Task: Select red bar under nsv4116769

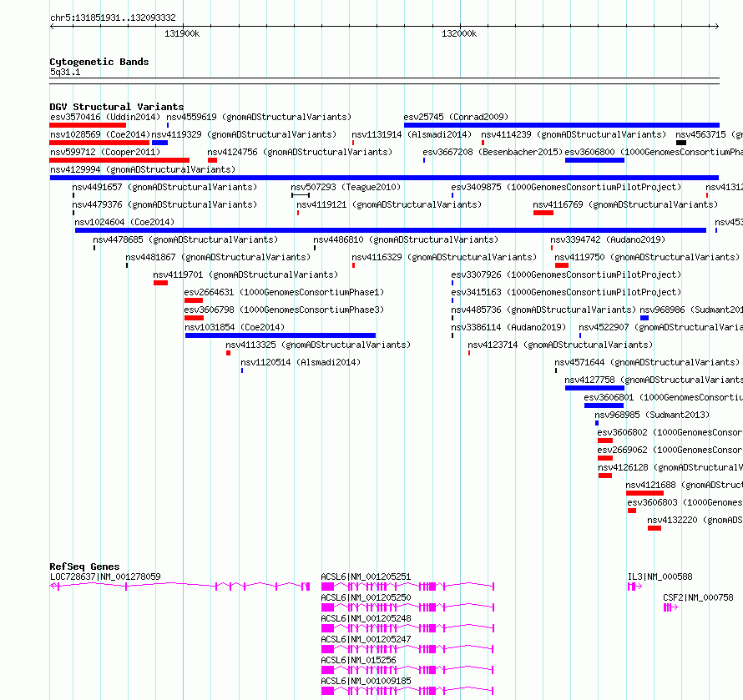Action: point(543,213)
